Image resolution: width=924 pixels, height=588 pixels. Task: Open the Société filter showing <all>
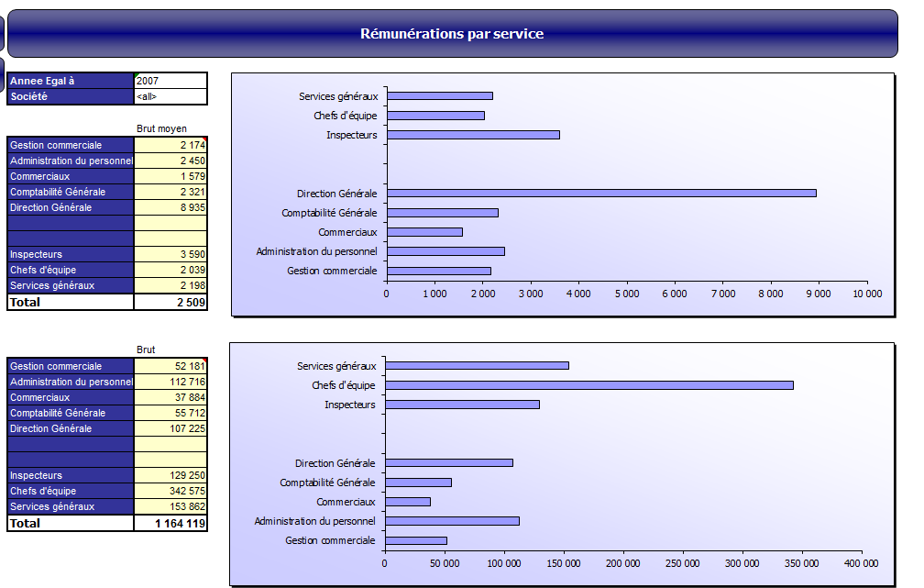tap(170, 96)
